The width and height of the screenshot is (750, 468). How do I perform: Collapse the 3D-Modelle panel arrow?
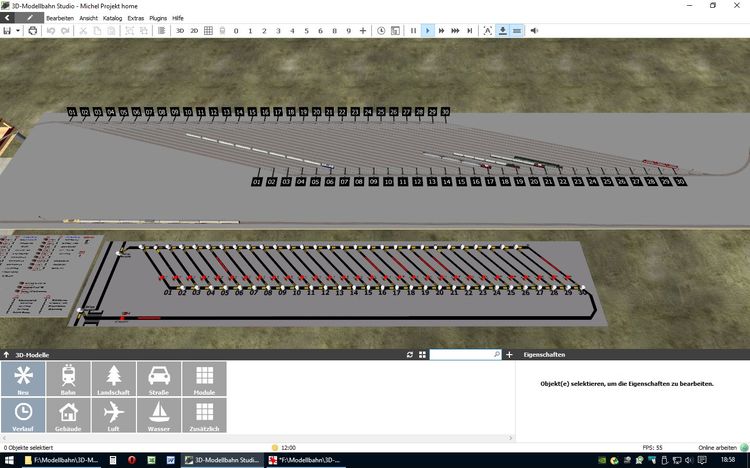(7, 355)
